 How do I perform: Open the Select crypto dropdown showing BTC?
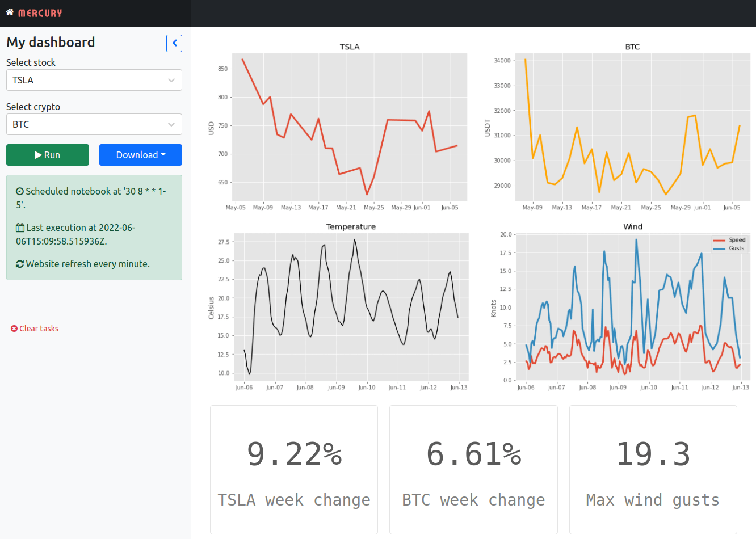tap(170, 124)
